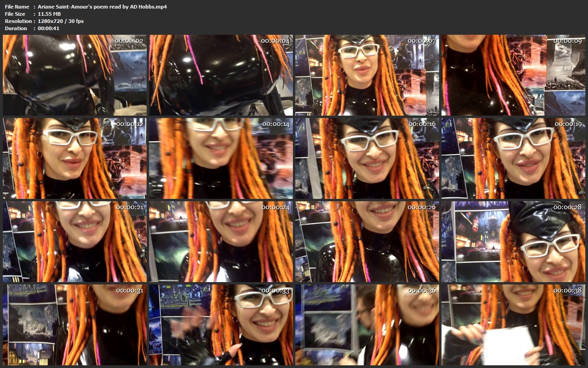Click the duration value '00:00:41'
The image size is (588, 368).
[49, 28]
